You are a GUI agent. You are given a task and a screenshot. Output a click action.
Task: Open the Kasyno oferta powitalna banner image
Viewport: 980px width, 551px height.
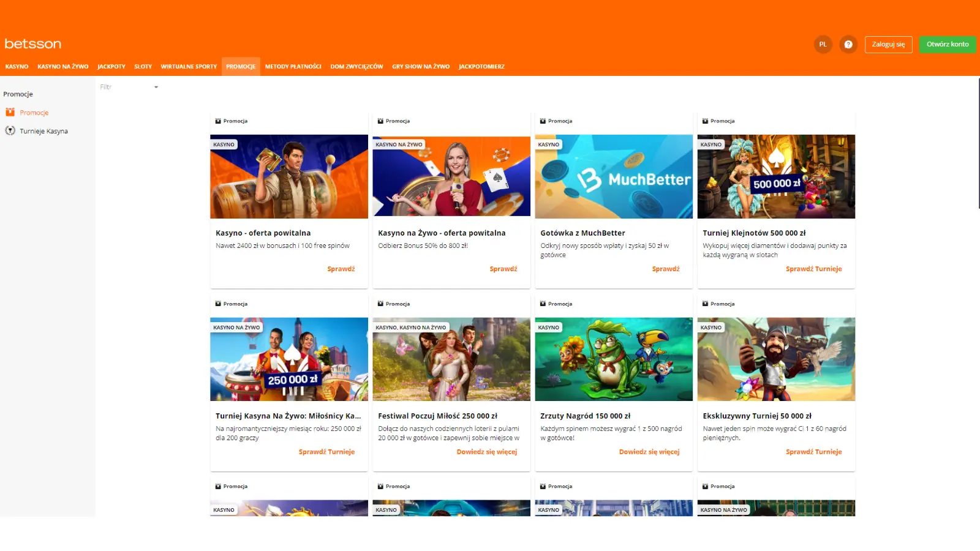click(x=289, y=176)
